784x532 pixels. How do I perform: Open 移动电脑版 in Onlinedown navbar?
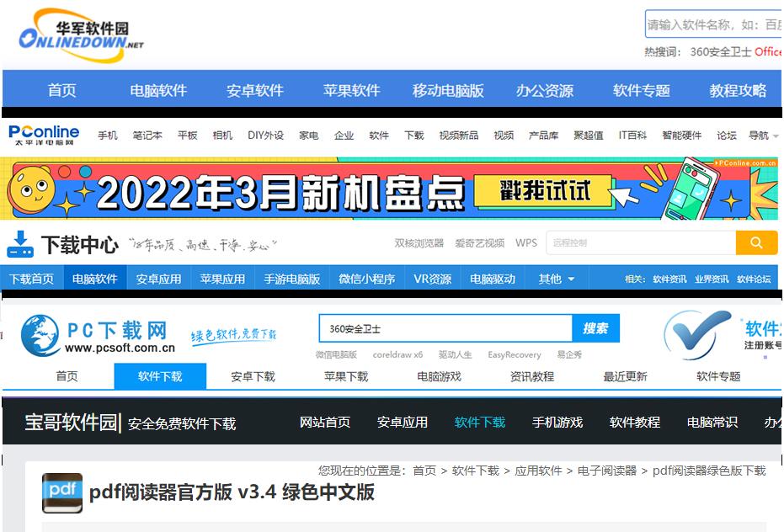[x=448, y=91]
